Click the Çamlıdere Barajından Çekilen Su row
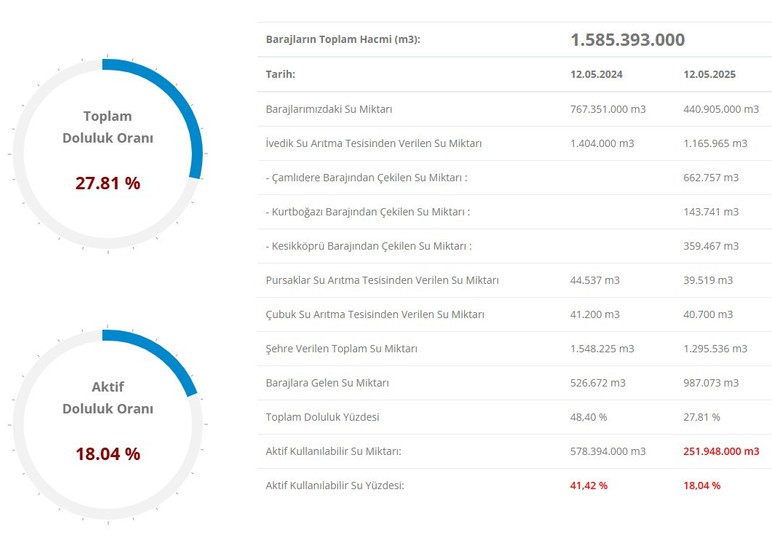This screenshot has height=535, width=772. point(515,178)
